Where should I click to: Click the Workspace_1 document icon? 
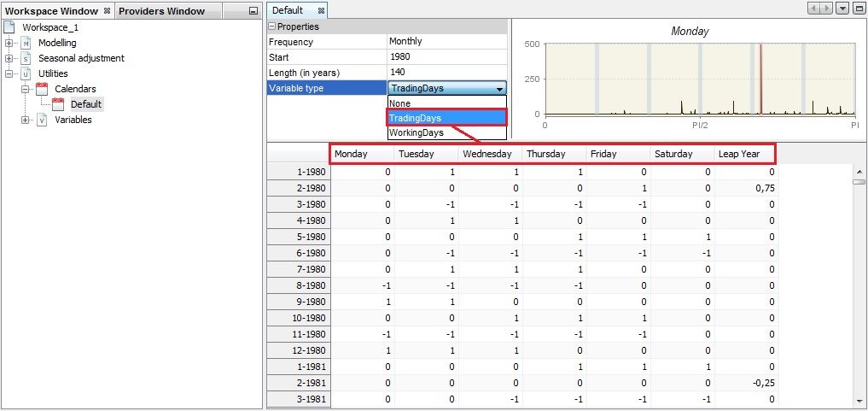pos(9,27)
